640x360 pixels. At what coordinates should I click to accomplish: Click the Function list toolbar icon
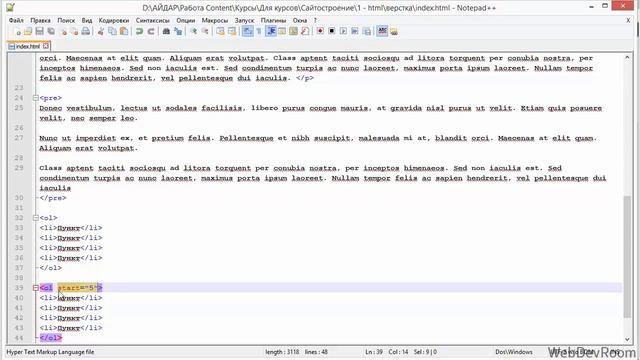pyautogui.click(x=305, y=31)
